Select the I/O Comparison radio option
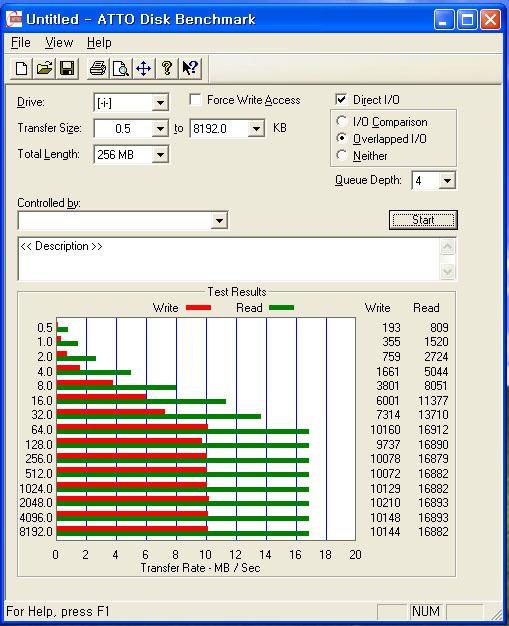The height and width of the screenshot is (626, 509). coord(342,121)
